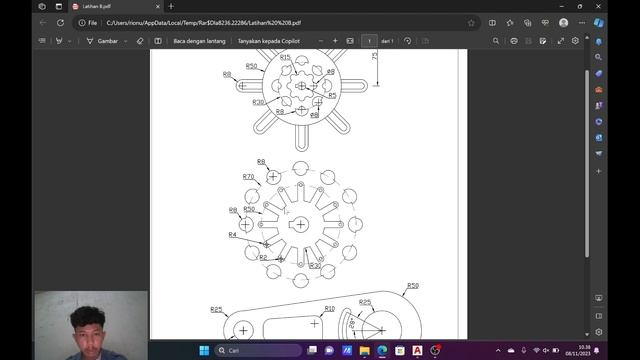Click Baca dengan lantang button
The image size is (640, 360).
pos(199,41)
